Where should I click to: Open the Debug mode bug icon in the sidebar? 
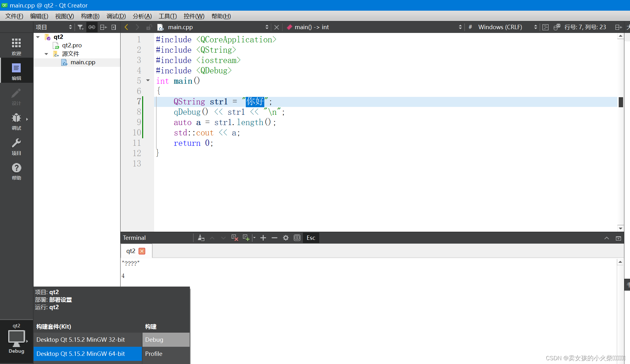click(x=16, y=121)
